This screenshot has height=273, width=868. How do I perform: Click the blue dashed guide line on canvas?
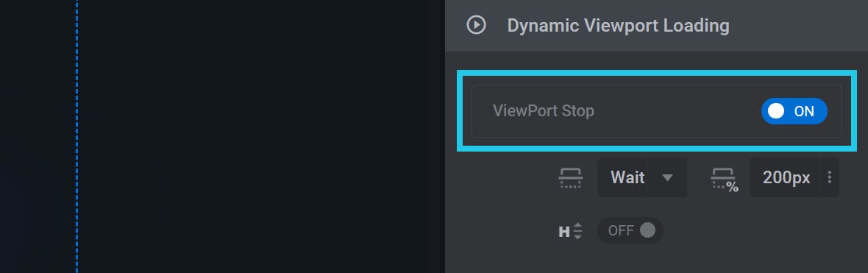coord(77,136)
